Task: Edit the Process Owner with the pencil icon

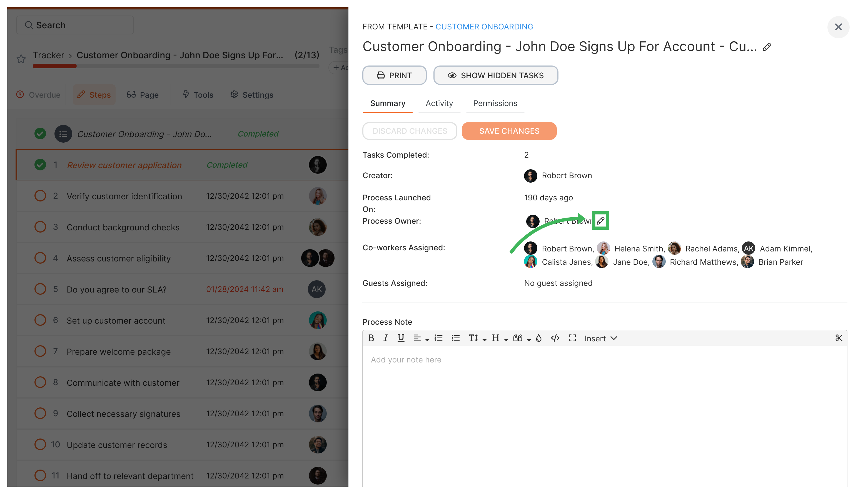Action: [600, 221]
